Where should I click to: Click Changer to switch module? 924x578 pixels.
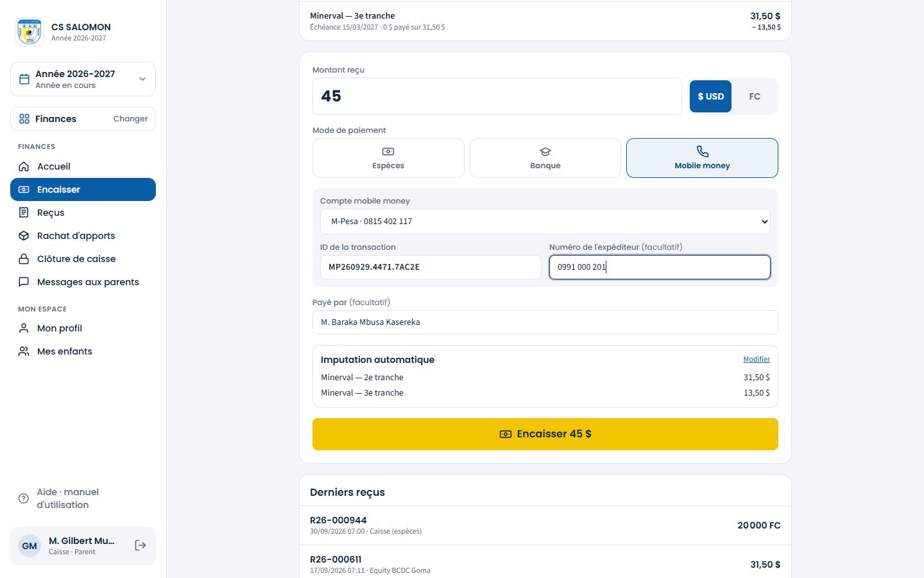tap(130, 119)
